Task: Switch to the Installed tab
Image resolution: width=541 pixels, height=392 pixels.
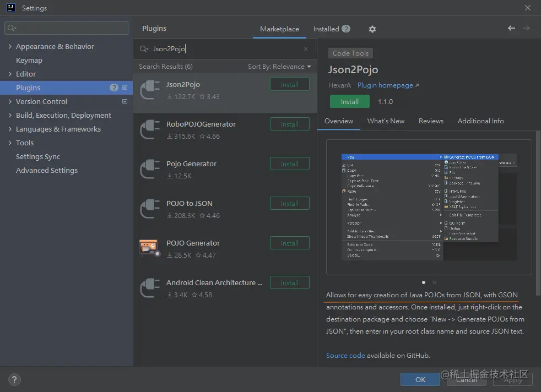Action: point(332,29)
